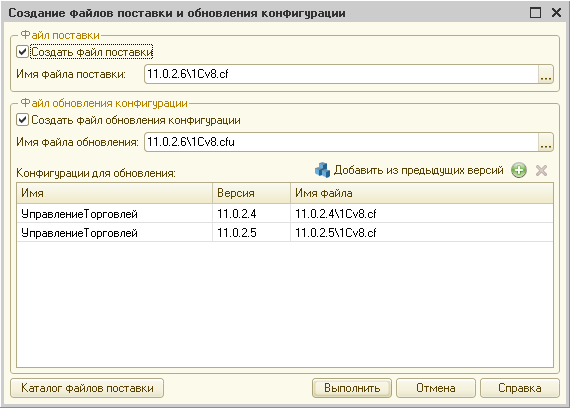570x408 pixels.
Task: Open "Каталог файлов поставки" button
Action: pos(87,388)
